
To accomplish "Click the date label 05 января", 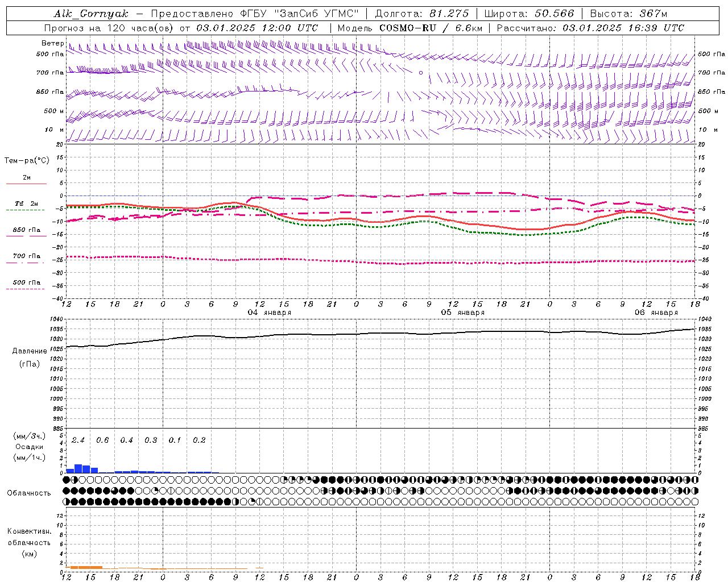I will pyautogui.click(x=463, y=313).
